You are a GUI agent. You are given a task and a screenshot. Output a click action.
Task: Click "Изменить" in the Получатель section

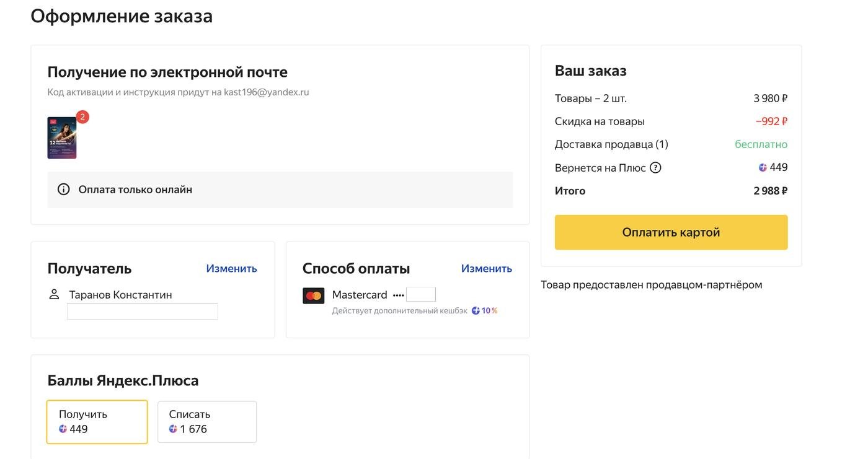pos(232,267)
